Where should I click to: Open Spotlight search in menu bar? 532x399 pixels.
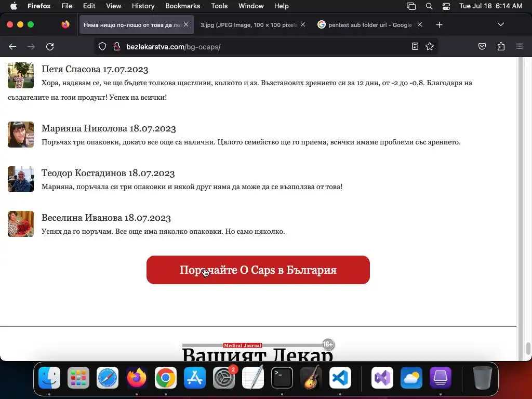coord(429,6)
